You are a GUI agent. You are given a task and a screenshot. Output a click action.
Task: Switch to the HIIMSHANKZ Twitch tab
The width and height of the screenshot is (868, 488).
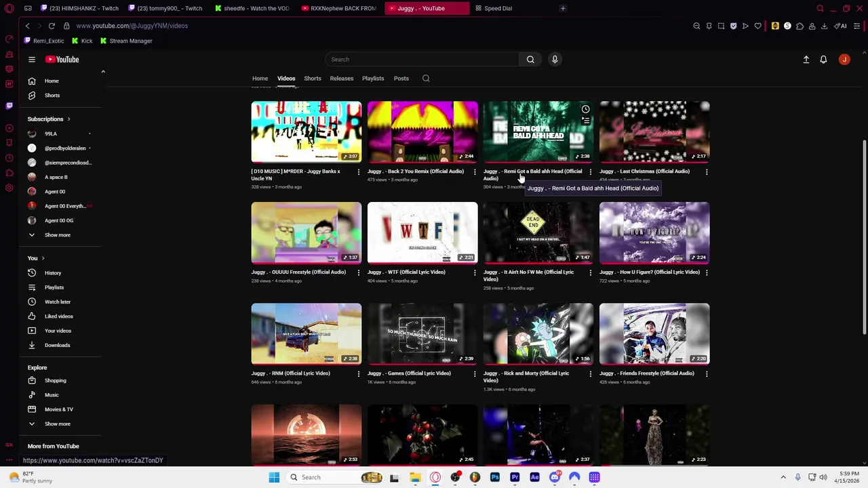pyautogui.click(x=79, y=8)
